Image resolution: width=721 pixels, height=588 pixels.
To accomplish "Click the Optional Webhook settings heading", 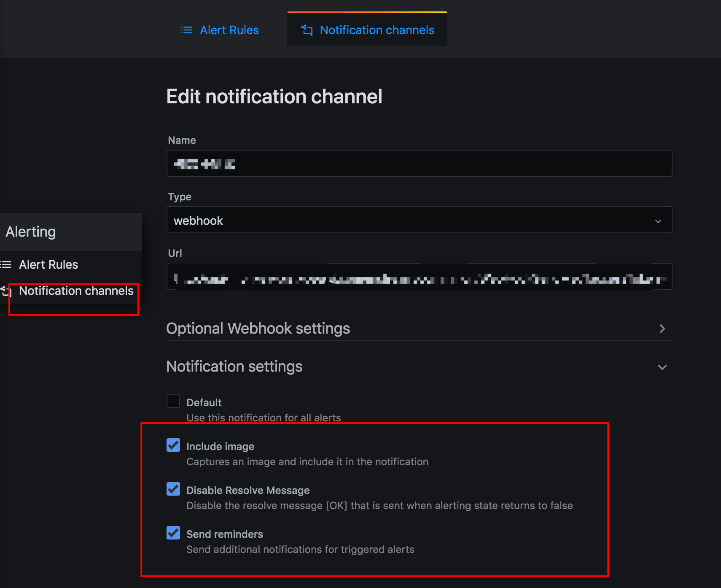I will (x=258, y=328).
